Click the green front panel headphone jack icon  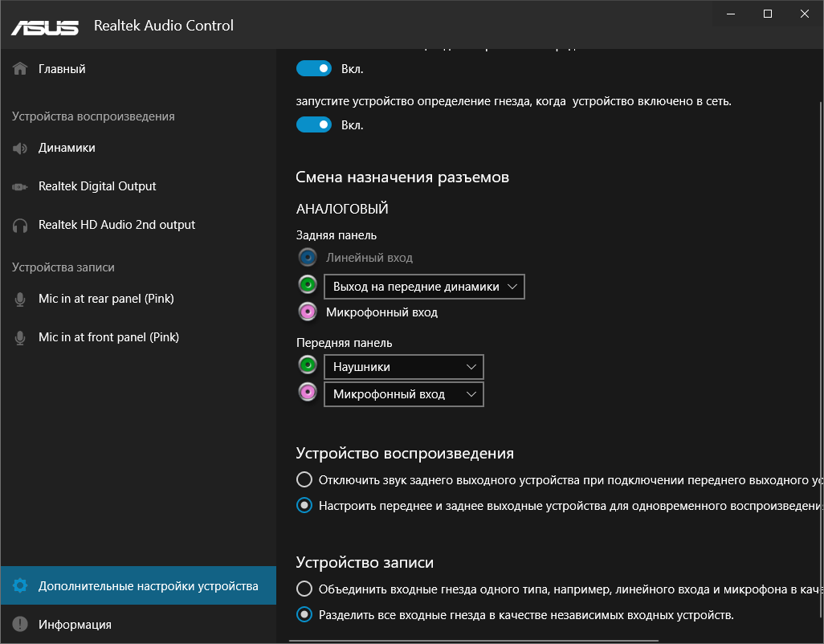[x=307, y=366]
